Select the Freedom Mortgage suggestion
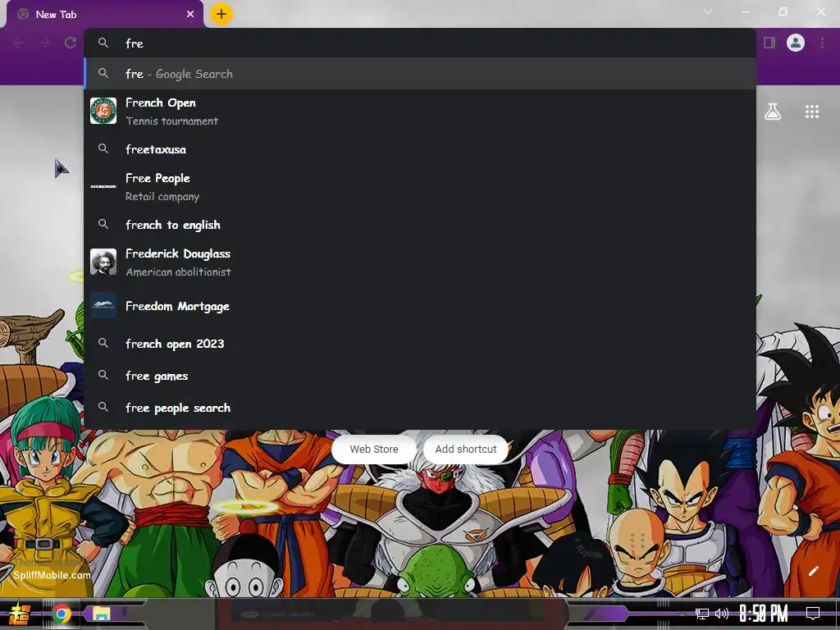Image resolution: width=840 pixels, height=630 pixels. pyautogui.click(x=420, y=306)
